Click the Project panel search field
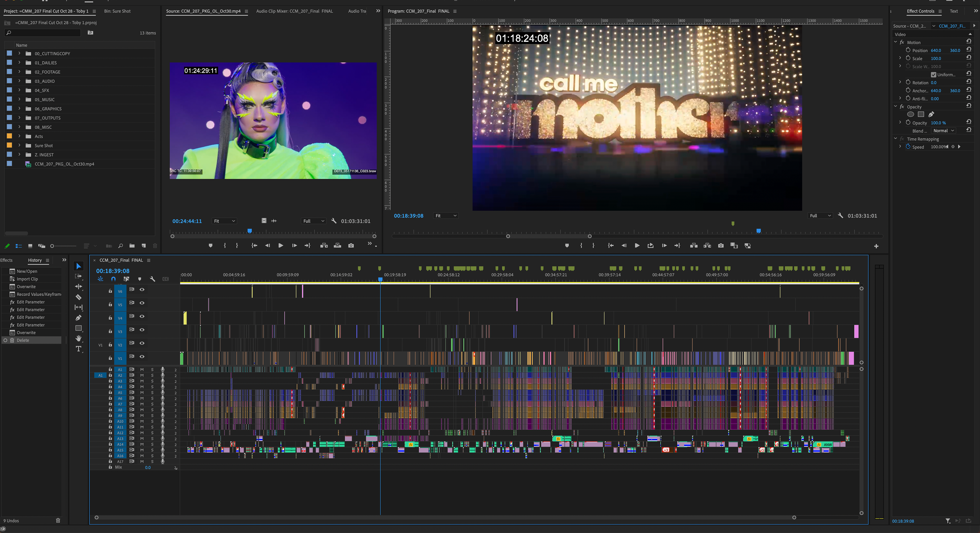The width and height of the screenshot is (980, 533). pos(43,33)
